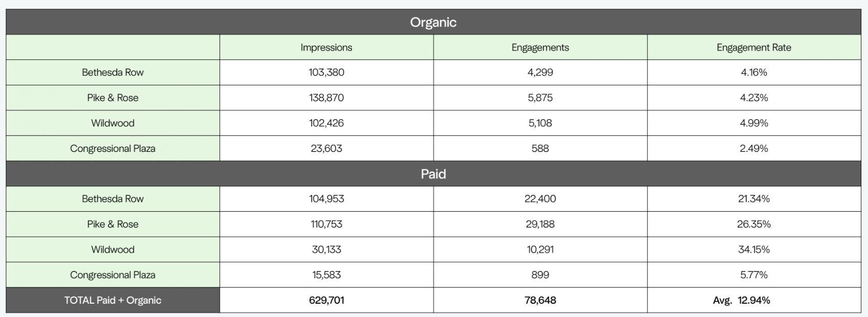This screenshot has width=868, height=317.
Task: Click organic Bethesda Row impressions 103,380
Action: click(x=326, y=73)
